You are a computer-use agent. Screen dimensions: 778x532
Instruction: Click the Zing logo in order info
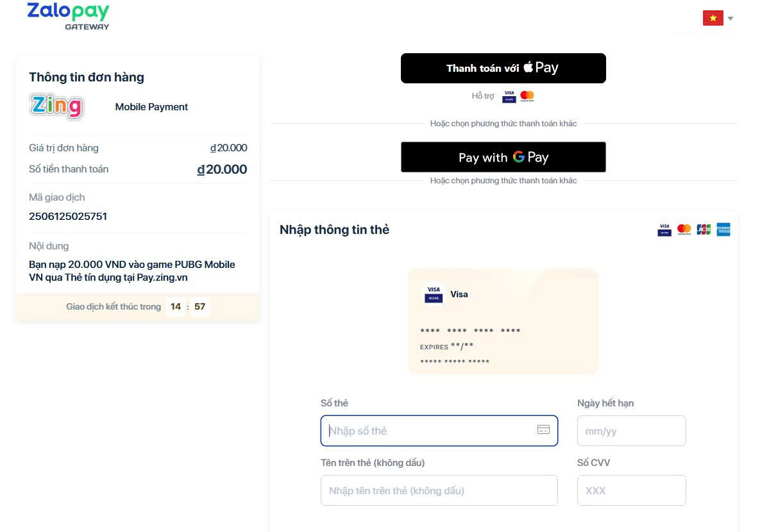tap(56, 106)
